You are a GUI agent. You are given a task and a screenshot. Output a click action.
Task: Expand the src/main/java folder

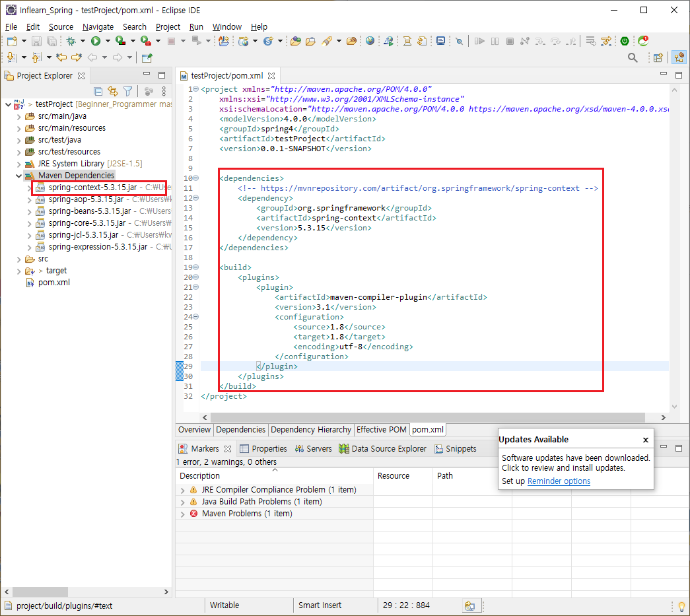[x=19, y=117]
